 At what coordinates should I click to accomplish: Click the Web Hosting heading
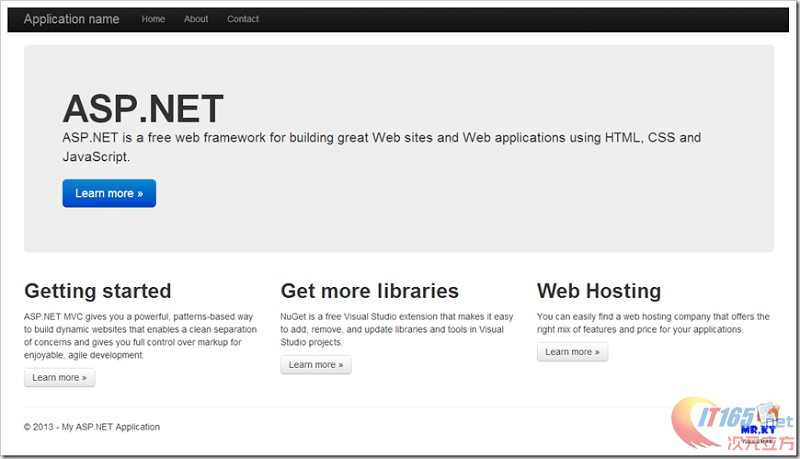click(599, 291)
